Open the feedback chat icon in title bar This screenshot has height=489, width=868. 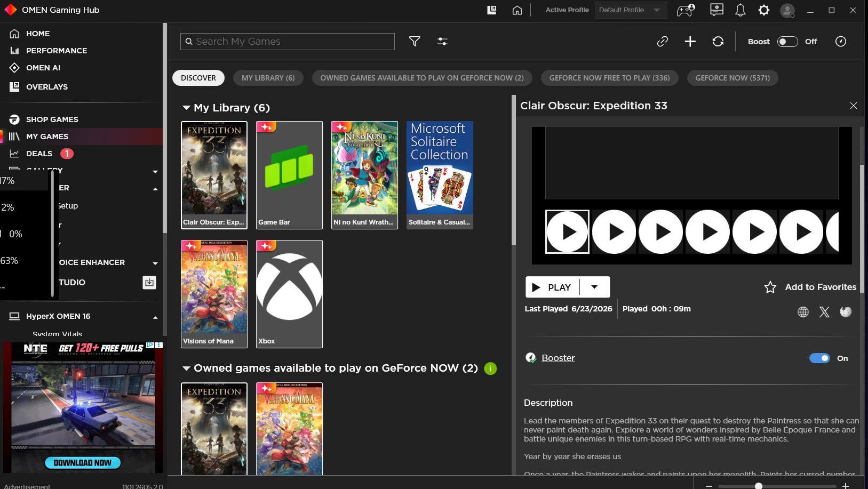click(x=716, y=10)
